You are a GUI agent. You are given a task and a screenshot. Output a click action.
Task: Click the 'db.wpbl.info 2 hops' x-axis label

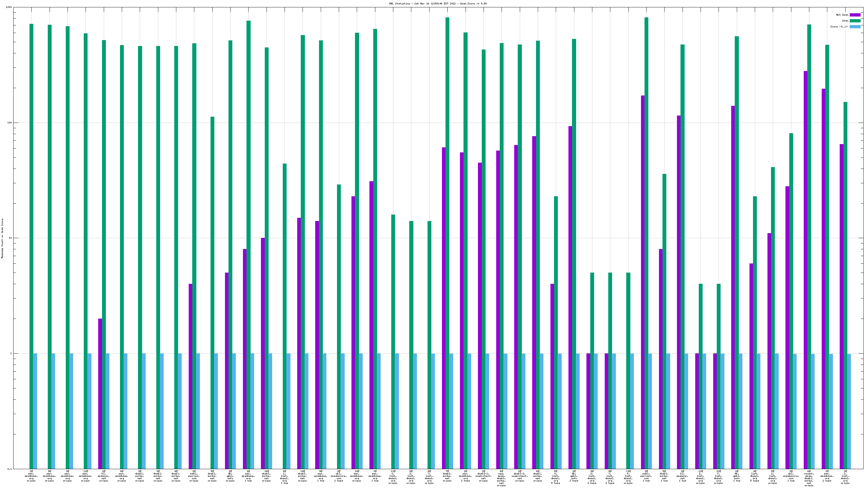573,476
